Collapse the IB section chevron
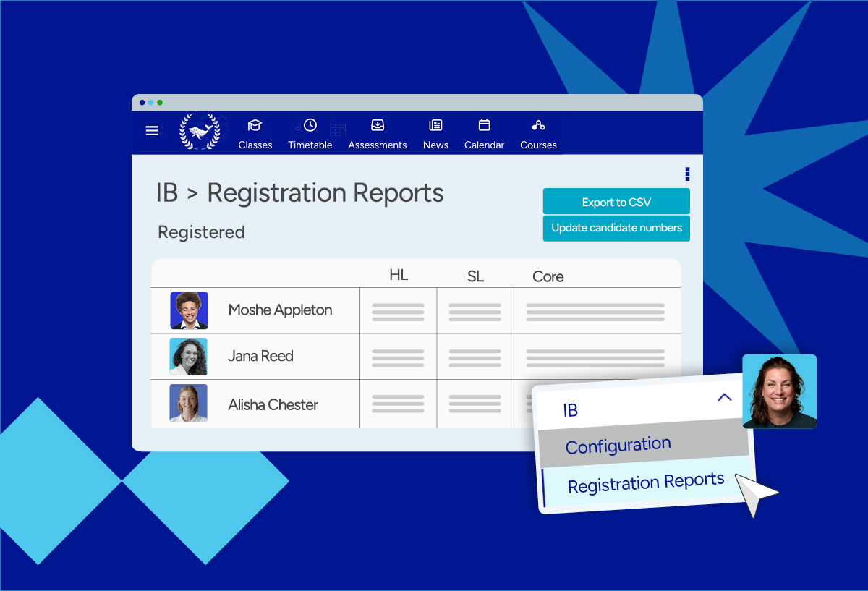The height and width of the screenshot is (591, 868). (x=724, y=397)
